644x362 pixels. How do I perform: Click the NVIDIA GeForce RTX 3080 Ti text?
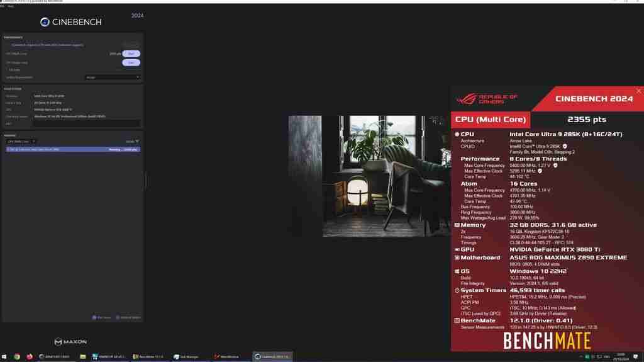coord(553,250)
